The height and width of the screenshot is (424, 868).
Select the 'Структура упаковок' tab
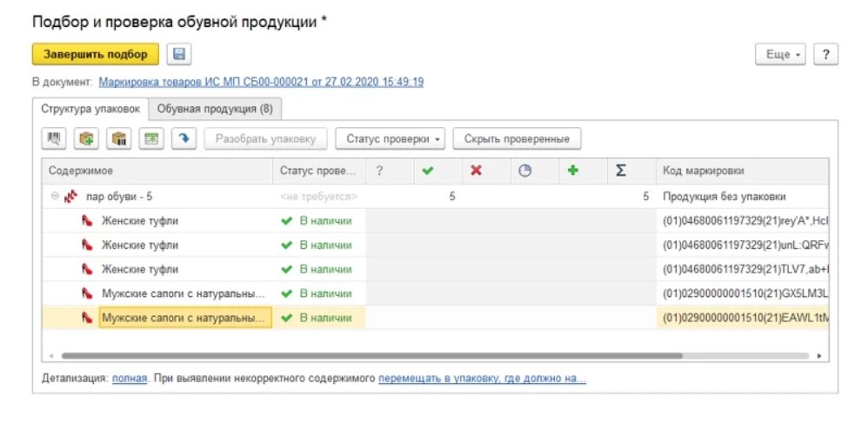[90, 109]
